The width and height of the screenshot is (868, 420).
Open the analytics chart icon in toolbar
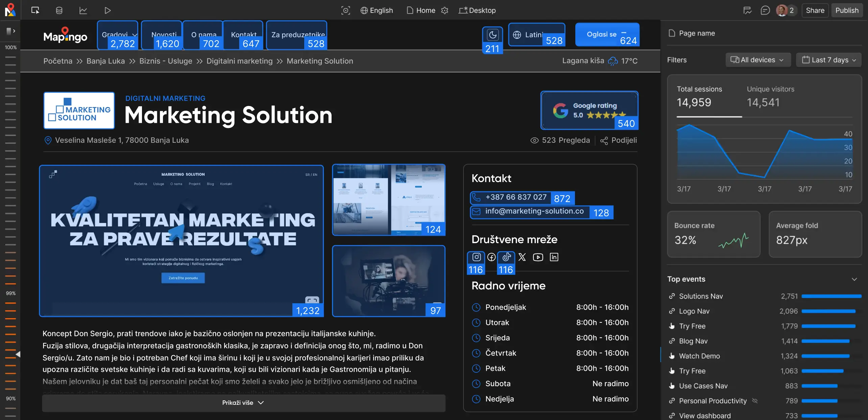[83, 10]
